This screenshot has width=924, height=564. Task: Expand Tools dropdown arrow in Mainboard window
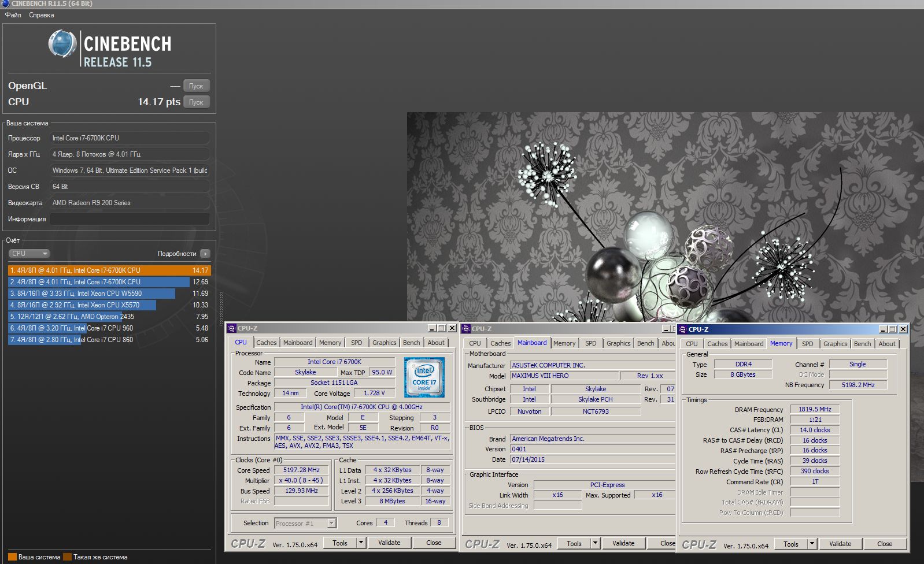pos(595,543)
